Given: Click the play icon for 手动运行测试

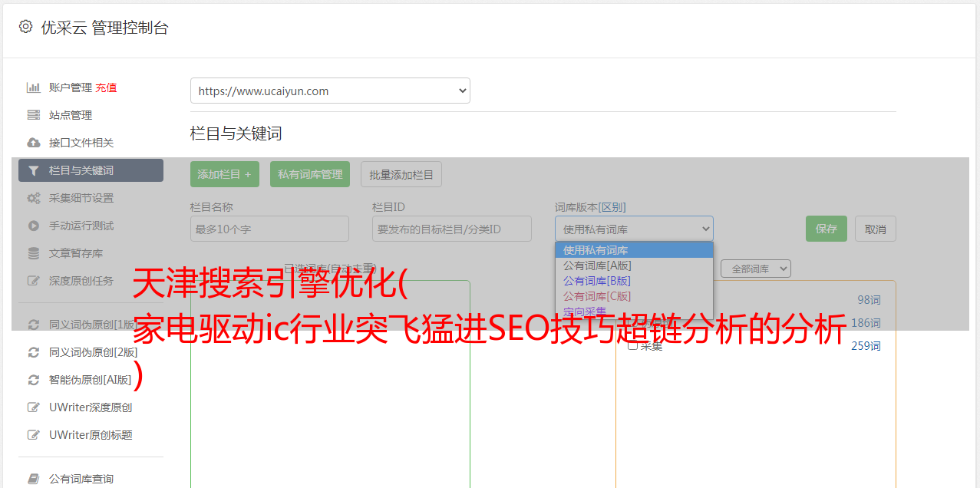Looking at the screenshot, I should pyautogui.click(x=34, y=226).
